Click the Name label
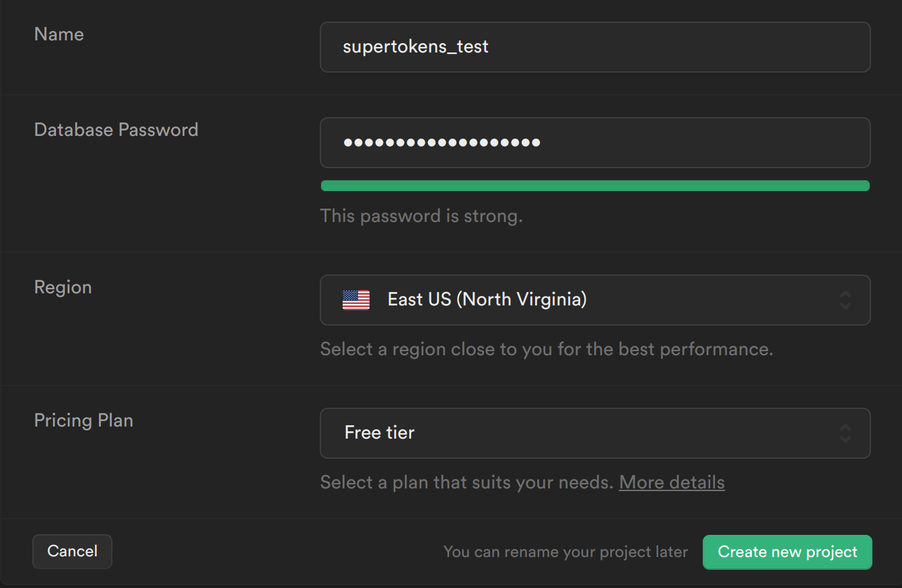Screen dimensions: 902x588 click(59, 34)
